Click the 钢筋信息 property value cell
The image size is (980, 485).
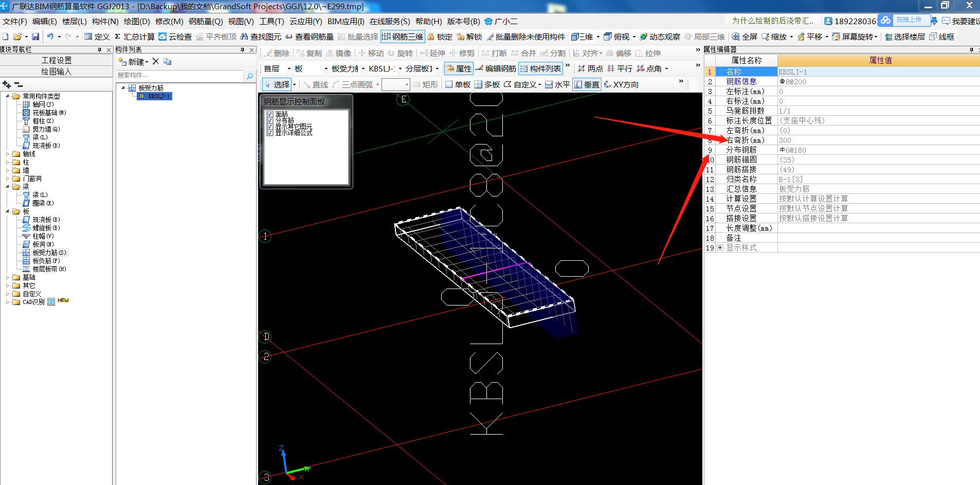pos(878,82)
